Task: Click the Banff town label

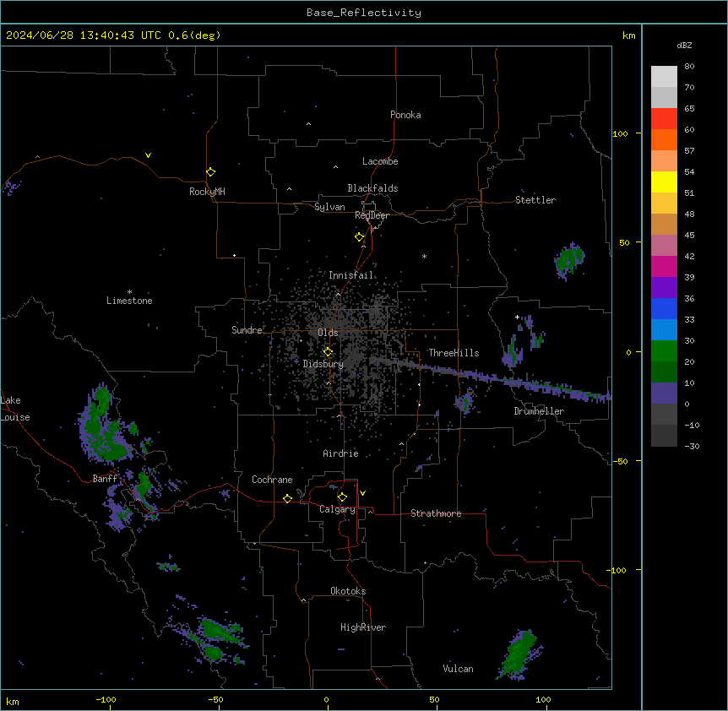Action: (105, 479)
